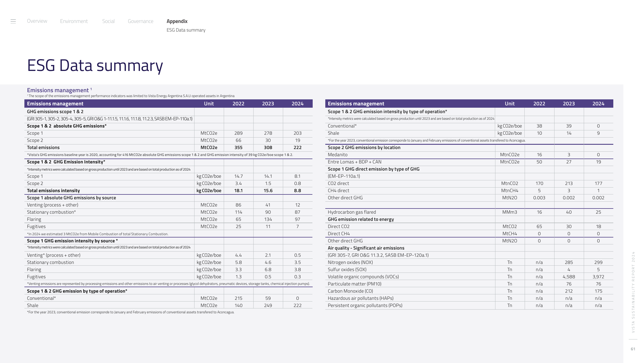Click Nitrogen oxides (NOX) row label
This screenshot has height=363, width=644.
click(351, 262)
